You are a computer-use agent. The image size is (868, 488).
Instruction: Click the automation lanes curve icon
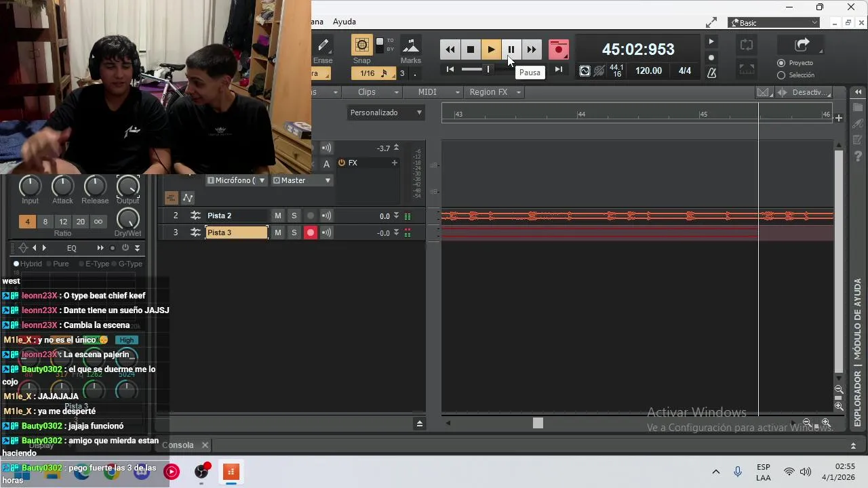[x=188, y=198]
